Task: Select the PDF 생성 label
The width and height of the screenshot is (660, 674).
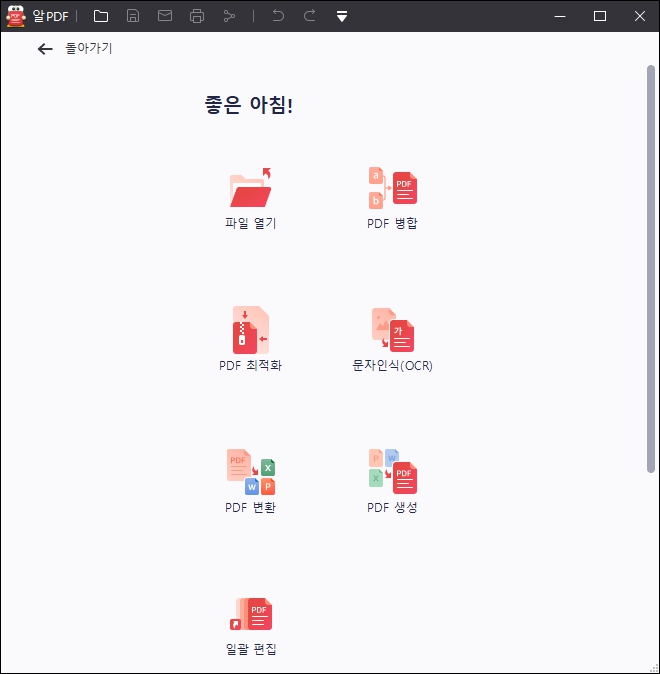Action: tap(392, 507)
